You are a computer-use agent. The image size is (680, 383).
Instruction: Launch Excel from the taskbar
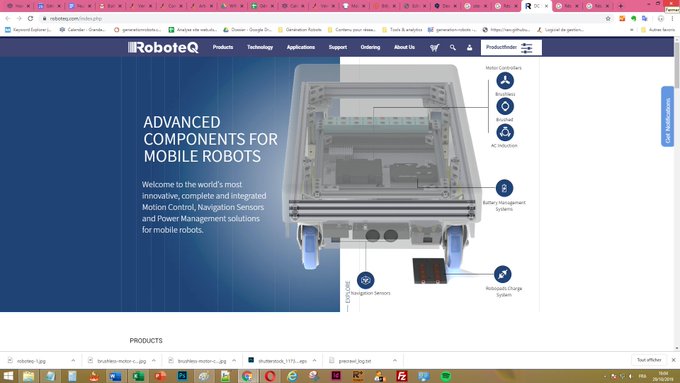pyautogui.click(x=138, y=376)
